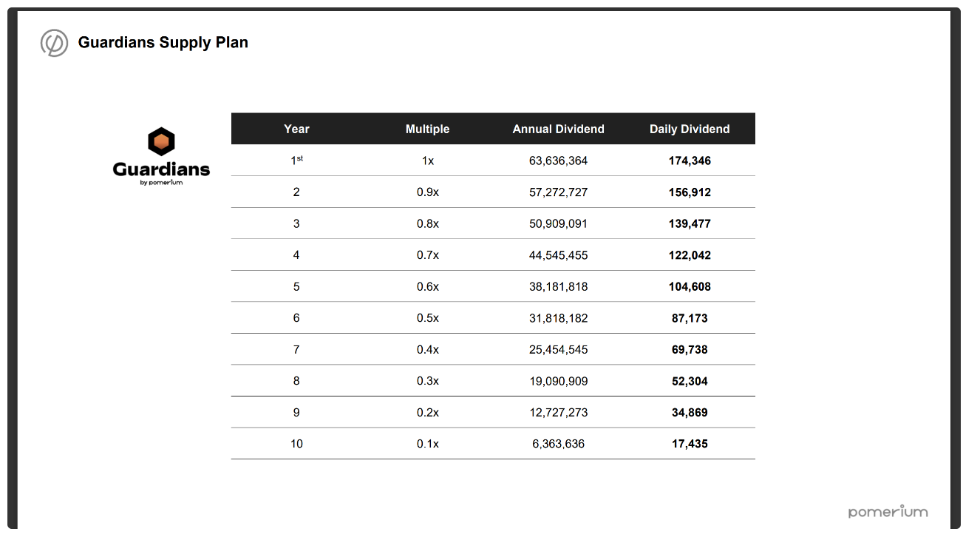Click the pomerium wordmark at bottom right
This screenshot has height=540, width=980.
888,512
